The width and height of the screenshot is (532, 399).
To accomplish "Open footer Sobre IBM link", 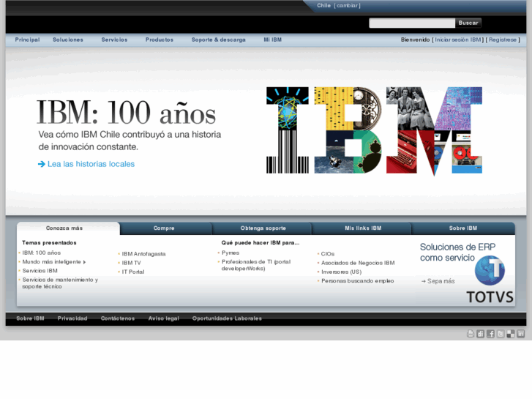I will click(30, 318).
